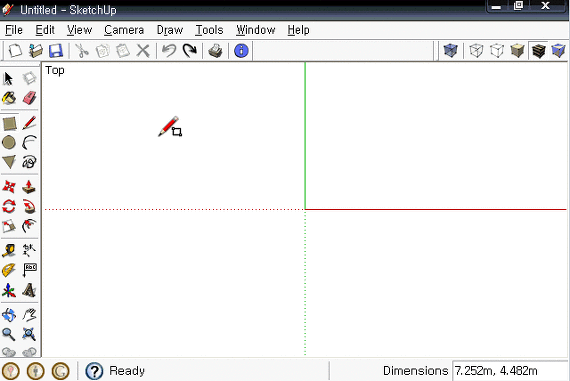
Task: Select the Follow Me tool
Action: tap(29, 206)
